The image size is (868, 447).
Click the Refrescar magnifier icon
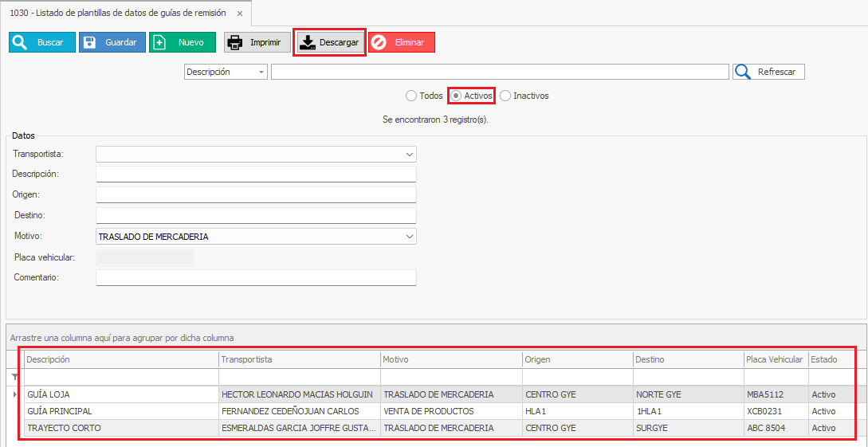(743, 72)
